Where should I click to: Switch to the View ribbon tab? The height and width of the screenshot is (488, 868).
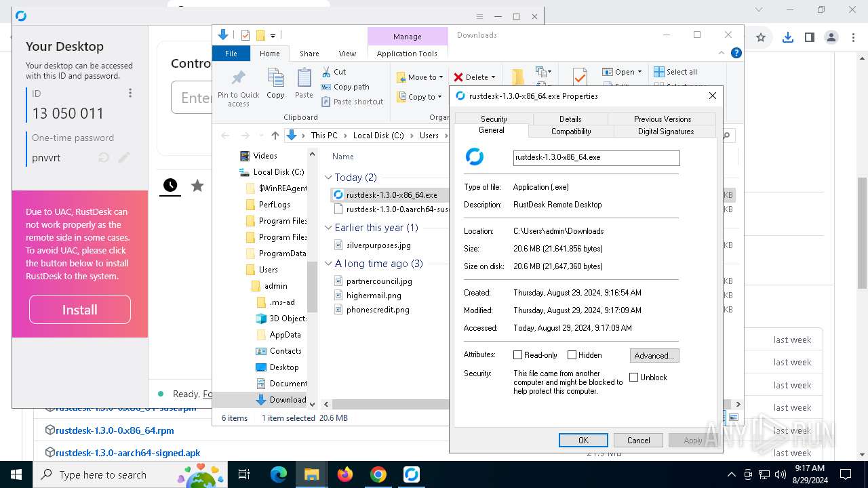tap(347, 54)
